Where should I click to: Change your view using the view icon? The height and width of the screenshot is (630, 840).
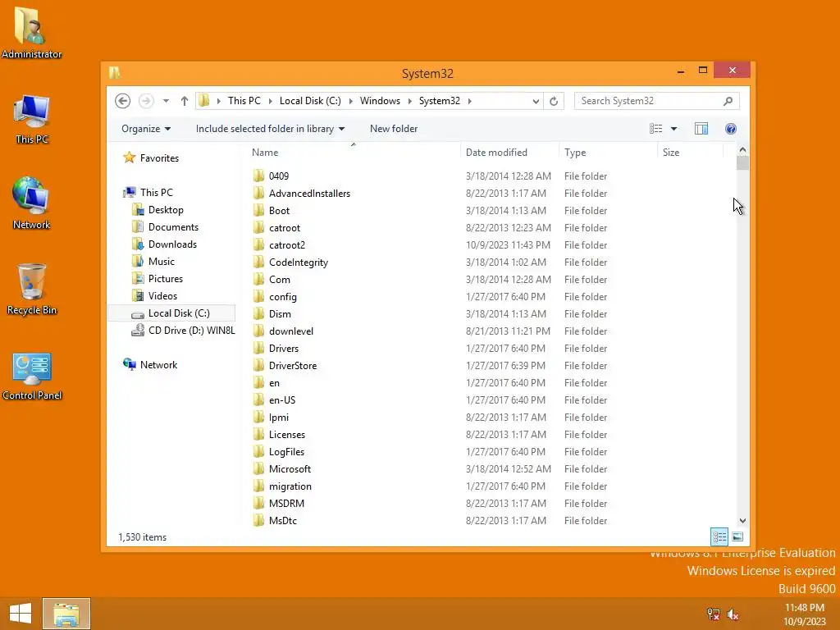pyautogui.click(x=655, y=129)
